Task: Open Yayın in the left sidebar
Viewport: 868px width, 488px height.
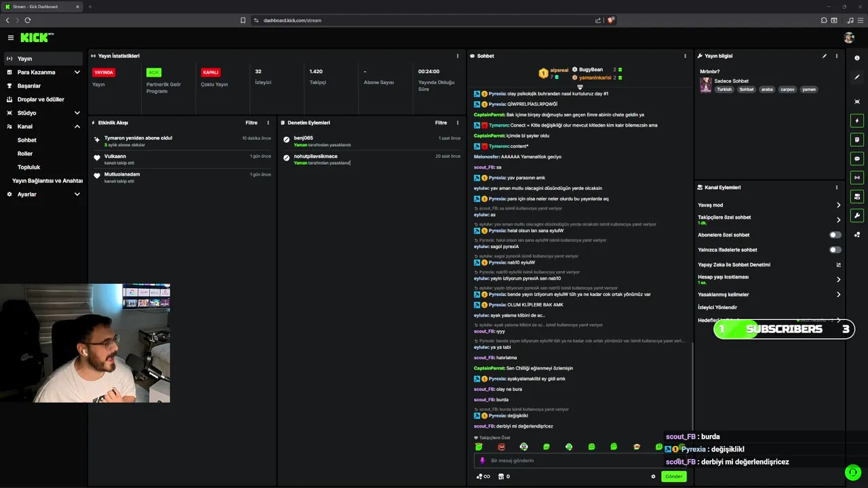Action: pos(43,58)
